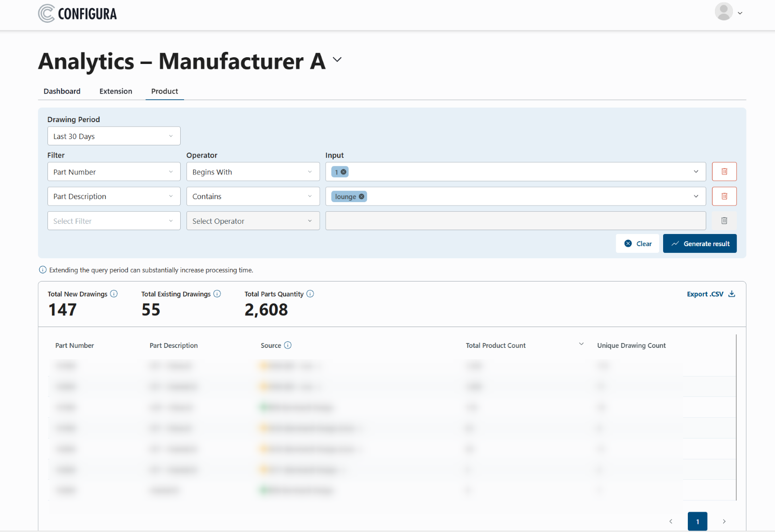Click the 55 existing drawings value

pos(151,310)
